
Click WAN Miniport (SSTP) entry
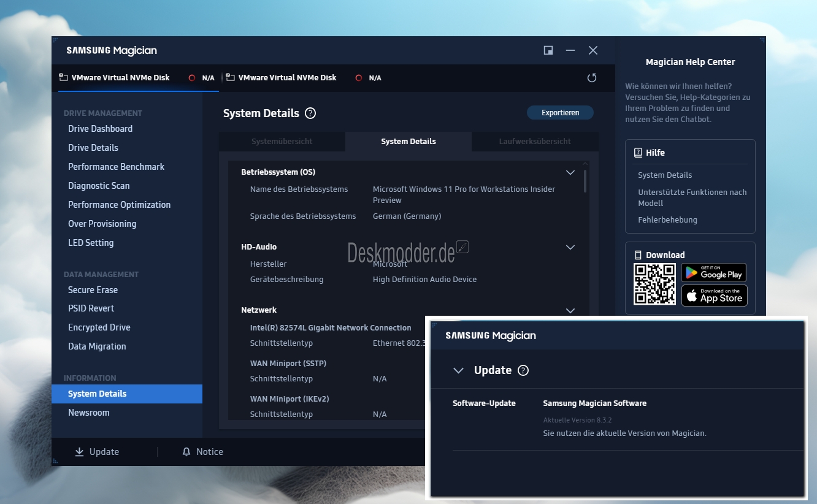coord(288,364)
